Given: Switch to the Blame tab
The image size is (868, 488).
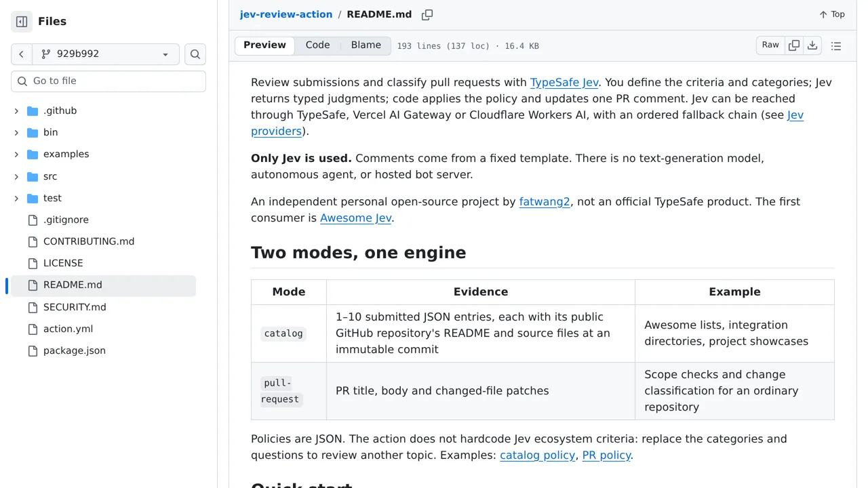Looking at the screenshot, I should tap(366, 45).
